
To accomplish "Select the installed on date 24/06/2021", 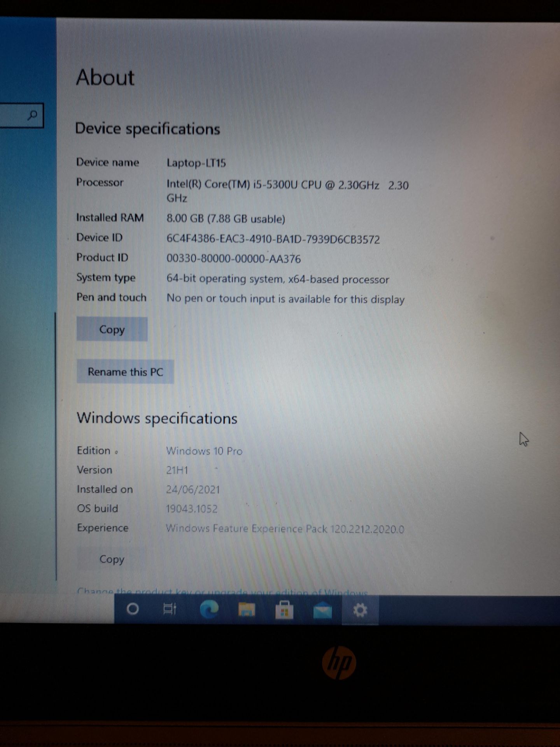I will click(193, 489).
